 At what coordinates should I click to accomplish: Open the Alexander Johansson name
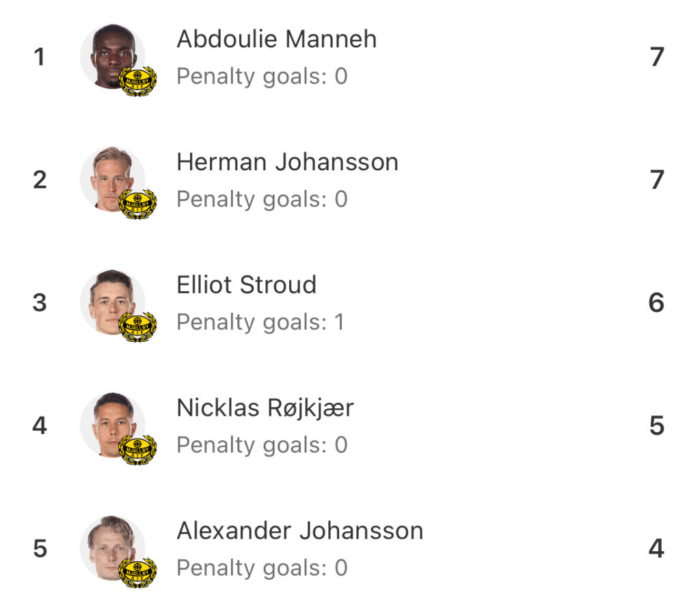coord(300,531)
